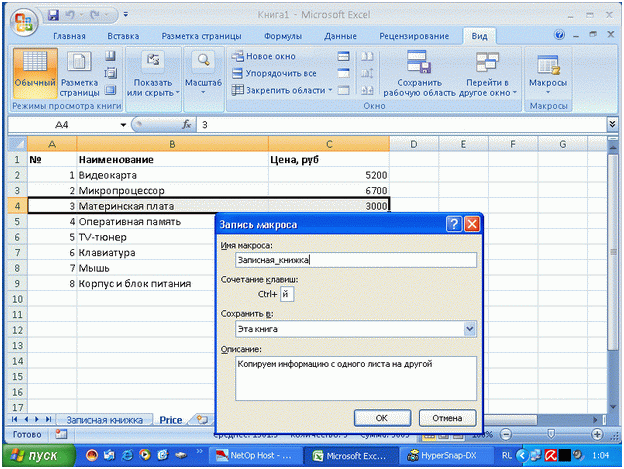
Task: Open the Формулы ribbon tab
Action: pyautogui.click(x=283, y=36)
